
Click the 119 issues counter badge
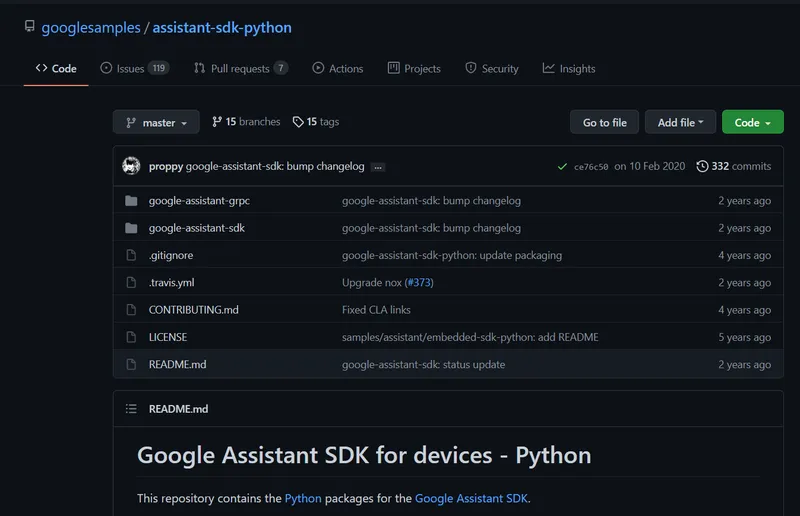tap(159, 68)
